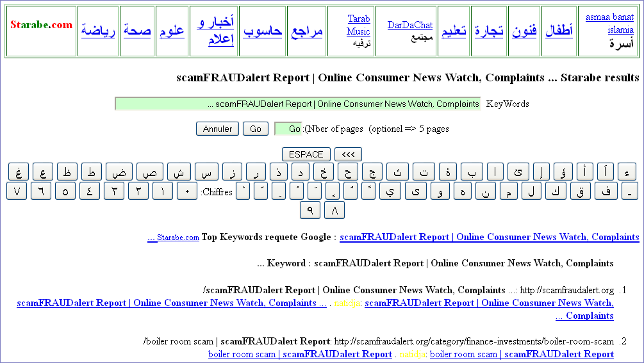Tap the ظ letter key

pos(67,172)
